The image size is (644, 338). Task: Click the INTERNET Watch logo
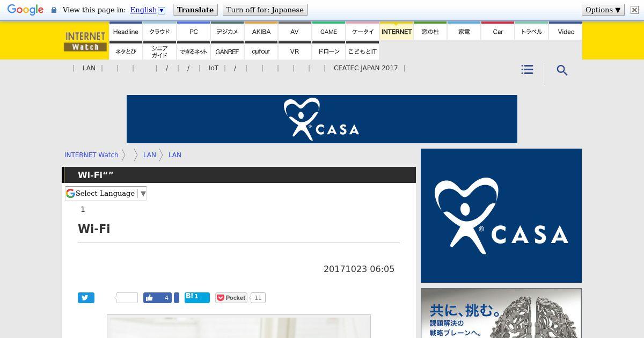coord(85,41)
